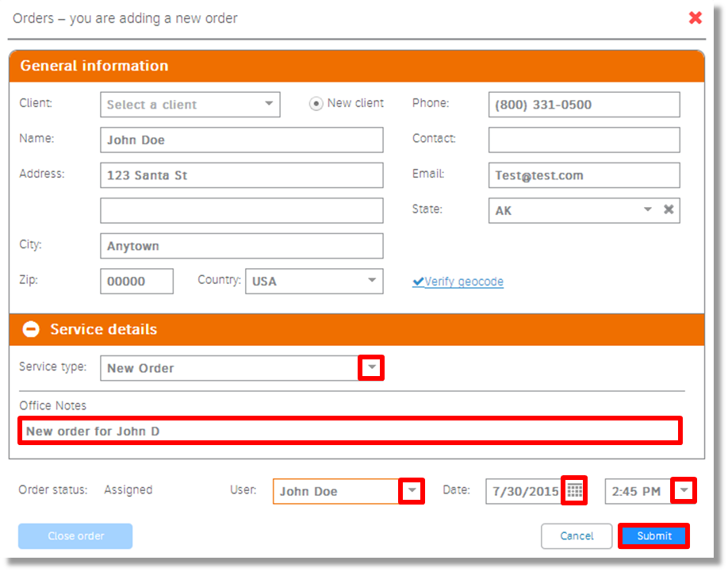The width and height of the screenshot is (728, 572).
Task: Select the New client radio button
Action: (316, 102)
